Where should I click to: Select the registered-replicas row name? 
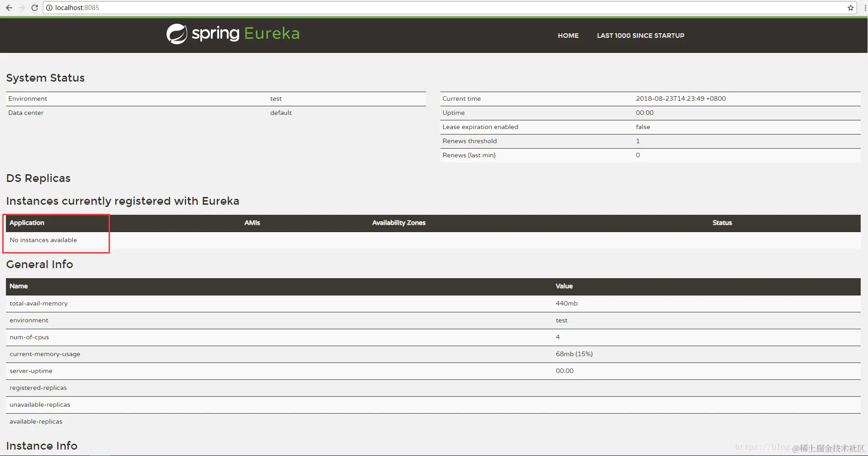[38, 388]
